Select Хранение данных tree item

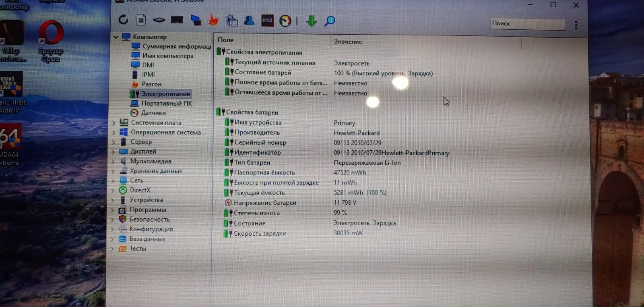coord(151,171)
